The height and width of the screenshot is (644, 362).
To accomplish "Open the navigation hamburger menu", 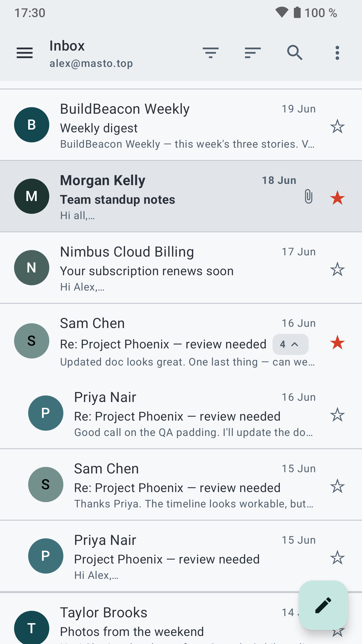I will (x=25, y=53).
